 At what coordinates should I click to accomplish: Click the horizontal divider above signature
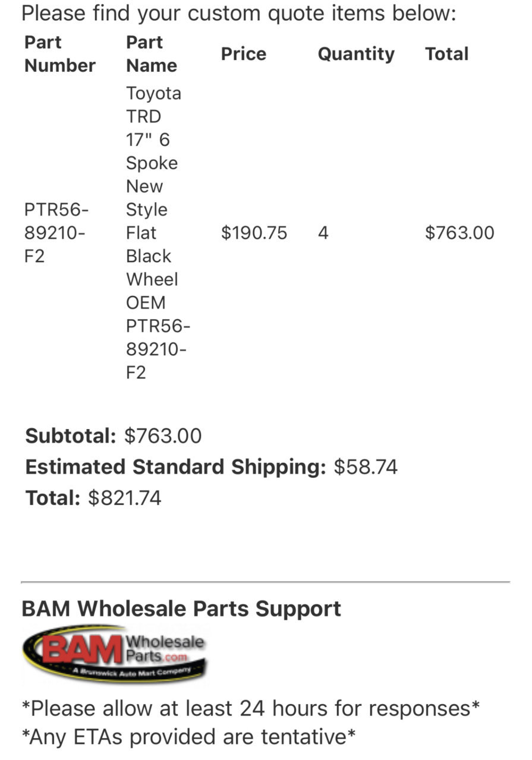(266, 582)
